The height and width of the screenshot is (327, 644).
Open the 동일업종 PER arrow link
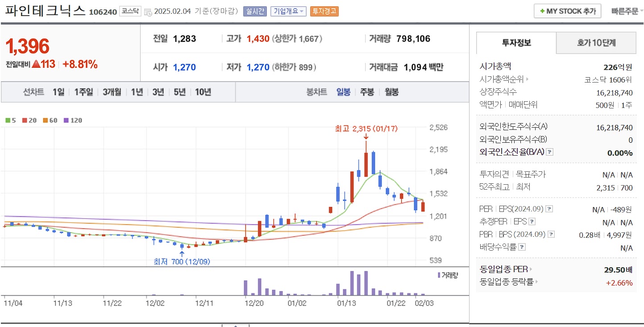531,269
